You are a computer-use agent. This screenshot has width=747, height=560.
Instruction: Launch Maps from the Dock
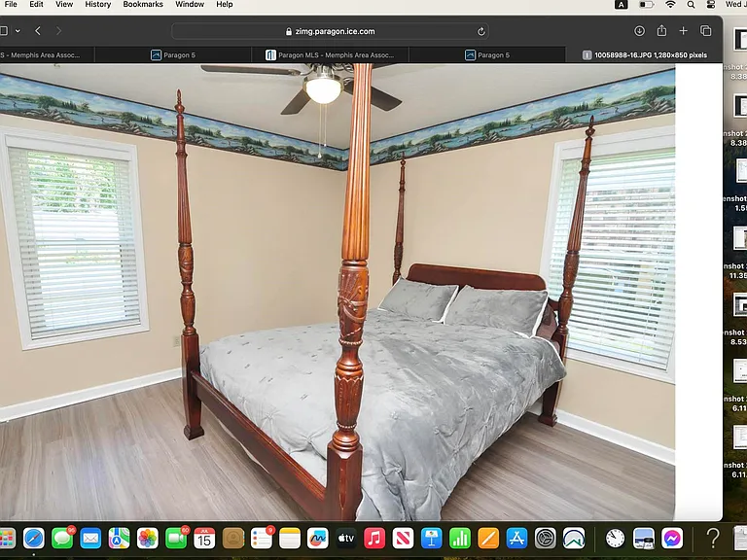point(119,539)
